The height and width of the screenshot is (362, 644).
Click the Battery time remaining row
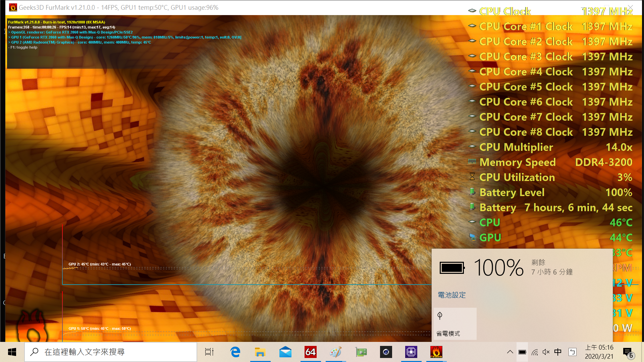pos(550,207)
